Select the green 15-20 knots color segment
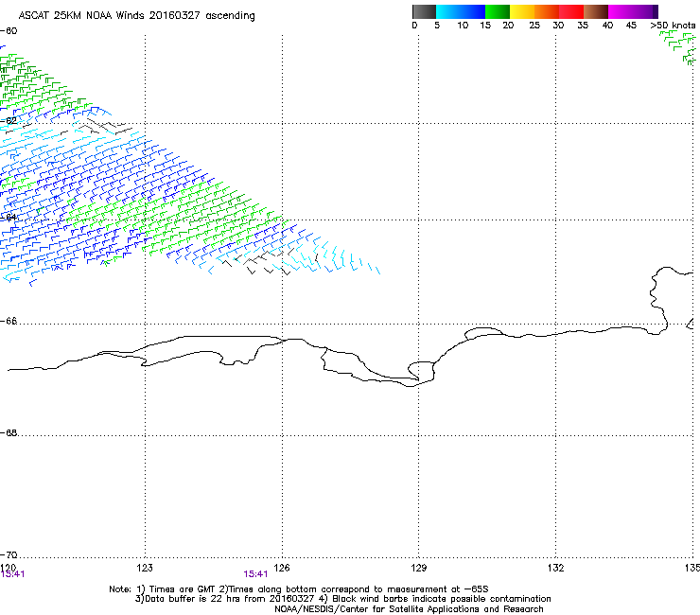700x615 pixels. click(498, 11)
